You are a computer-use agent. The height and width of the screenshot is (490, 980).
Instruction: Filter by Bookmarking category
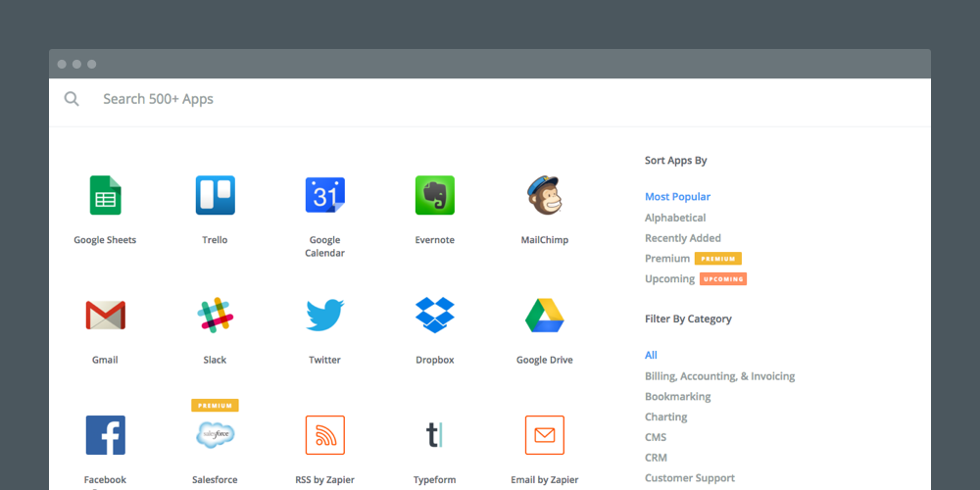pyautogui.click(x=678, y=396)
